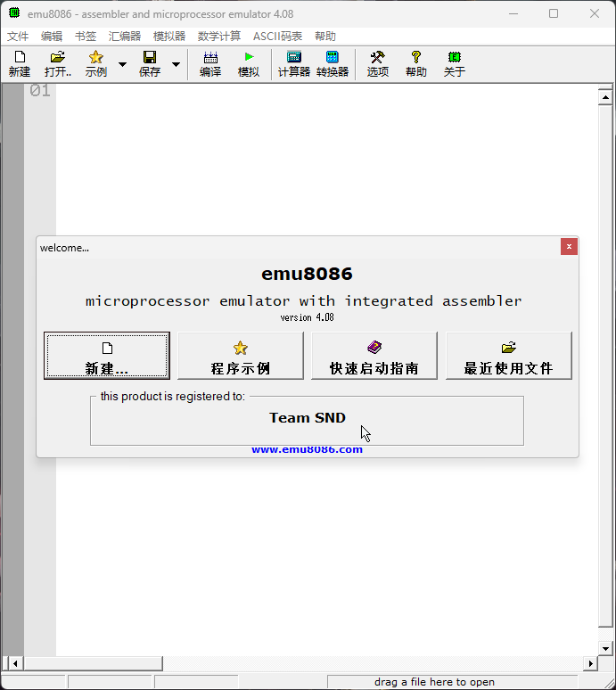Open the 数学计算 math menu
The height and width of the screenshot is (690, 616).
click(219, 36)
